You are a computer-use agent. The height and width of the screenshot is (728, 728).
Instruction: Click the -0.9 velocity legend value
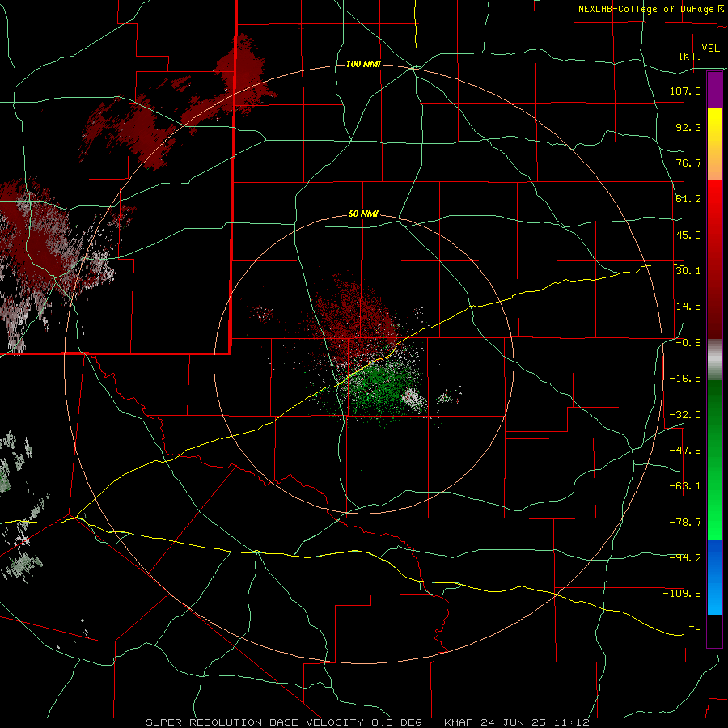pos(688,343)
